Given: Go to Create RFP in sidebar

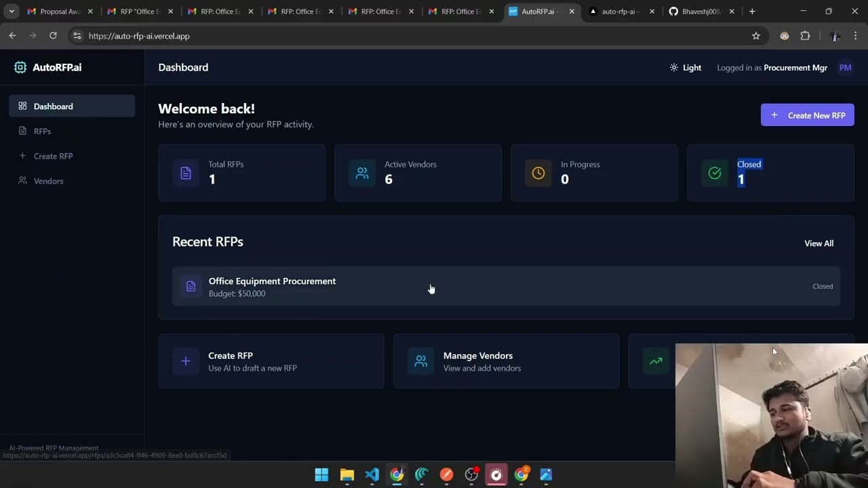Looking at the screenshot, I should [x=72, y=156].
